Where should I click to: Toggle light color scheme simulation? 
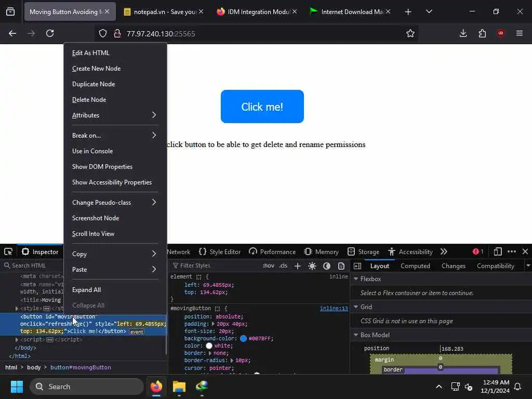click(x=312, y=266)
